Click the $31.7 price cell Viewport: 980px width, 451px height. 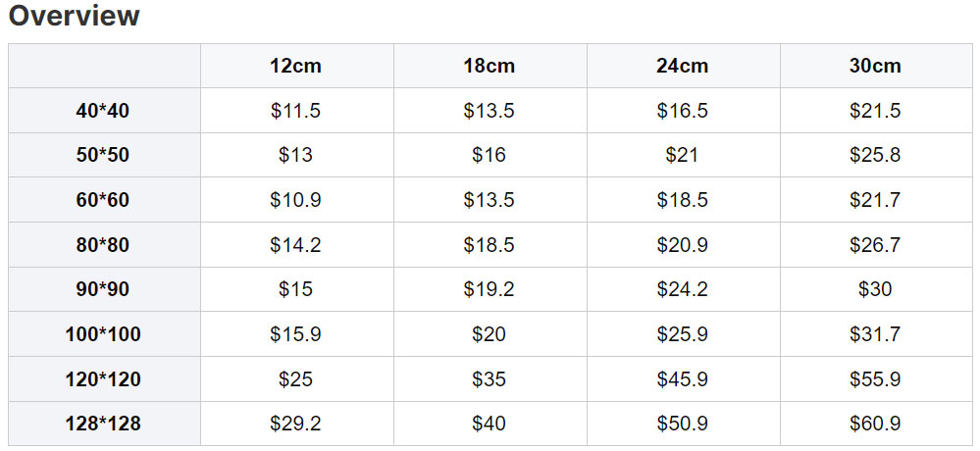(x=876, y=334)
